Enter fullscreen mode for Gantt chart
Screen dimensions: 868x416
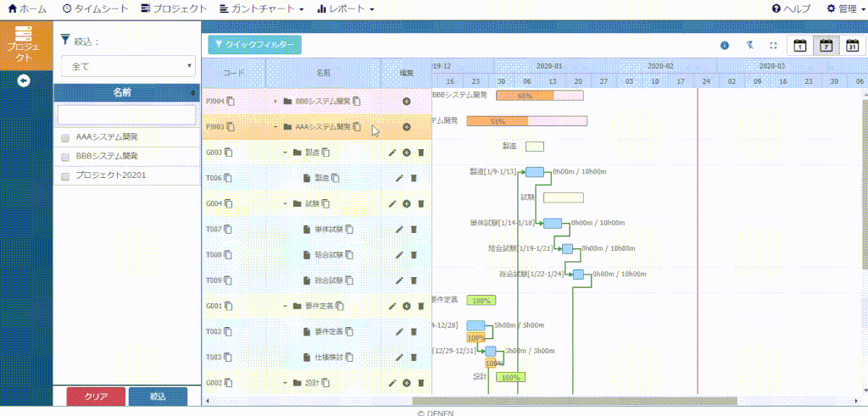click(773, 46)
